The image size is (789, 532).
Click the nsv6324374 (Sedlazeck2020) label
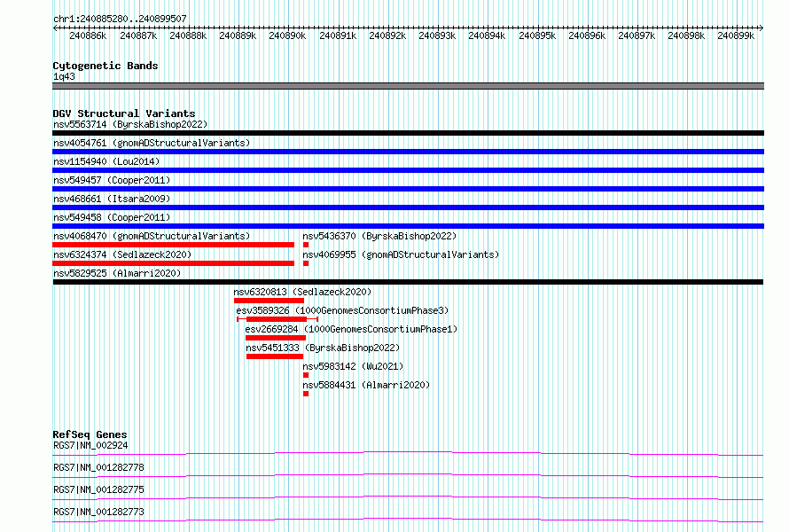(x=122, y=254)
